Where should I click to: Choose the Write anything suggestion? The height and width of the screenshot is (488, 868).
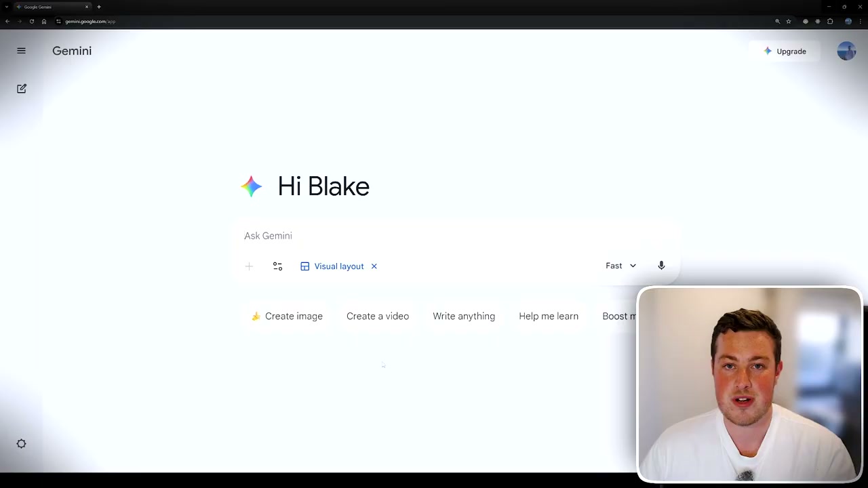pyautogui.click(x=464, y=317)
